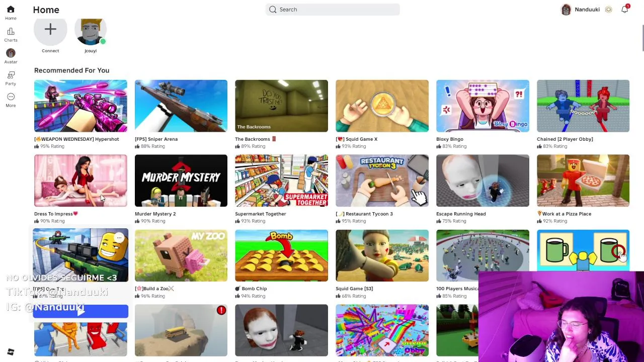This screenshot has width=644, height=362.
Task: Open the 100 Players Musical thumbnail
Action: pos(482,255)
